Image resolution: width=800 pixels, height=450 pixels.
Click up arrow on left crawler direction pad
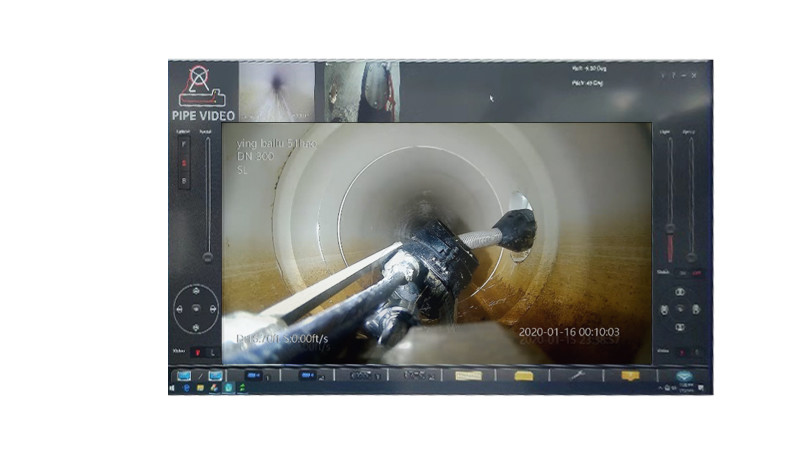196,291
